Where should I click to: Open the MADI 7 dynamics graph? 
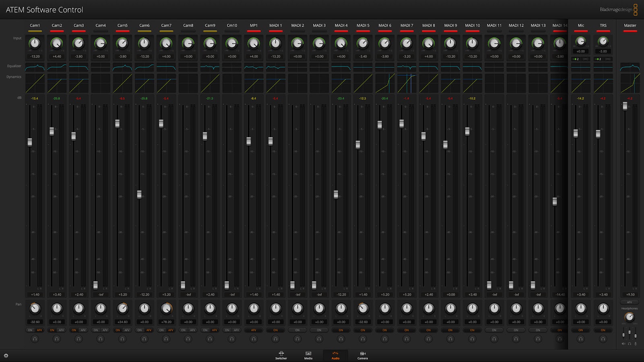[x=407, y=83]
